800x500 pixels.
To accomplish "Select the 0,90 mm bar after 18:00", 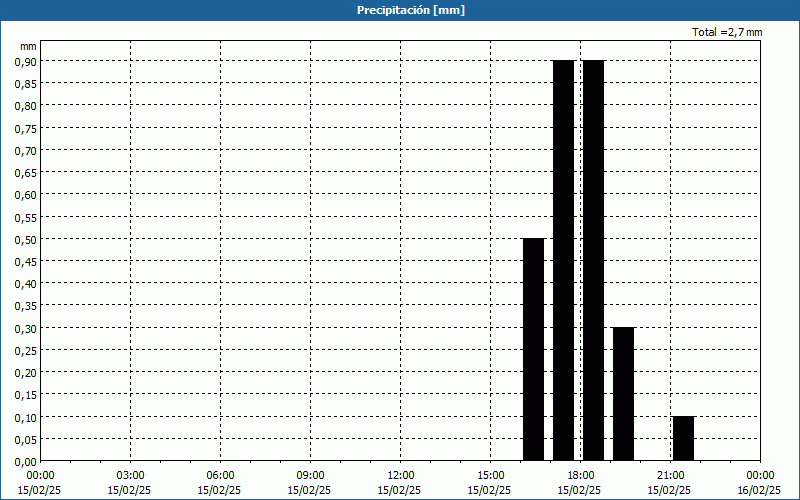I will [593, 260].
